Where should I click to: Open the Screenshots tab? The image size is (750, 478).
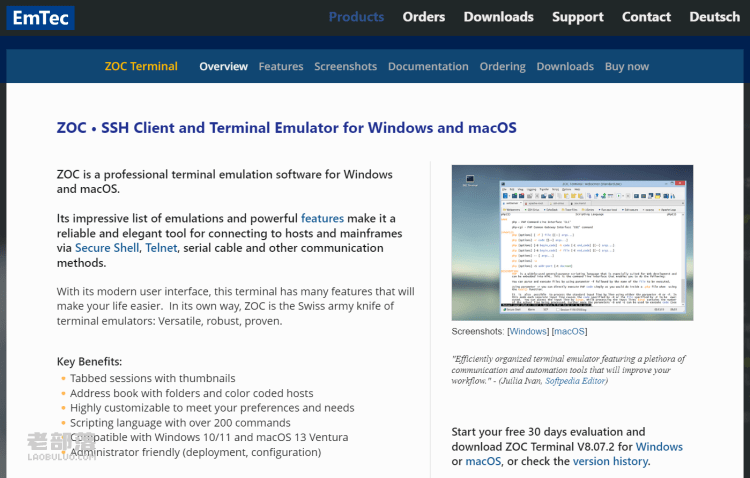345,67
